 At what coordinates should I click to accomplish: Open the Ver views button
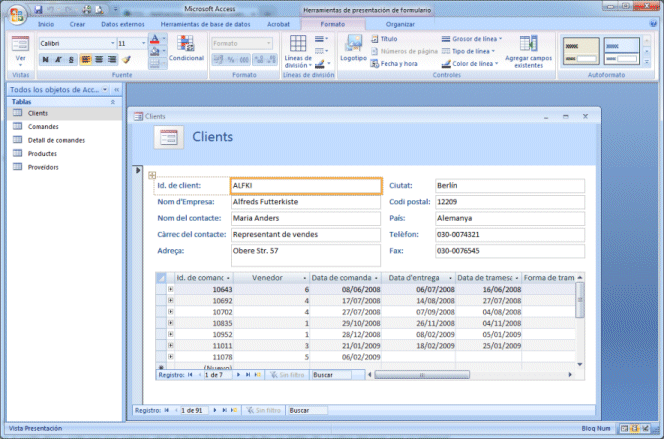[20, 51]
